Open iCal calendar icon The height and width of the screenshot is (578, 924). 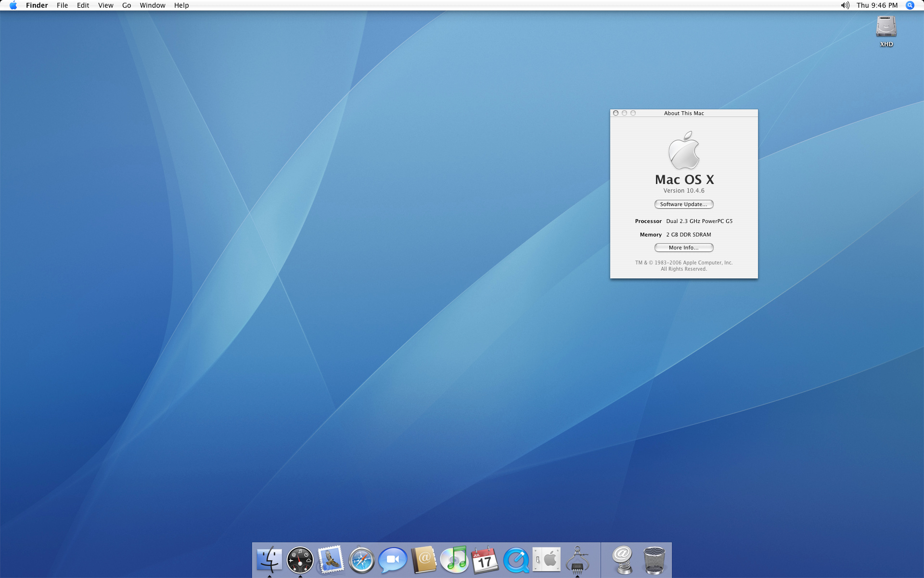(x=485, y=560)
